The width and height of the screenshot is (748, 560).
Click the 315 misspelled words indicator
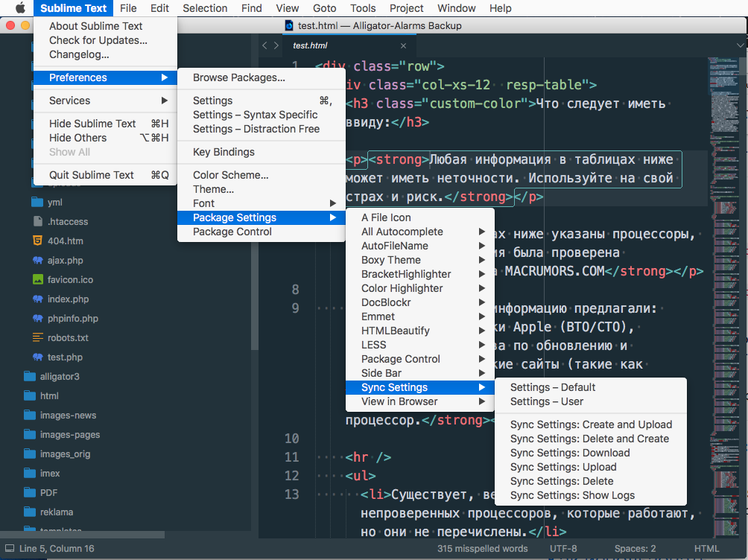pos(483,549)
